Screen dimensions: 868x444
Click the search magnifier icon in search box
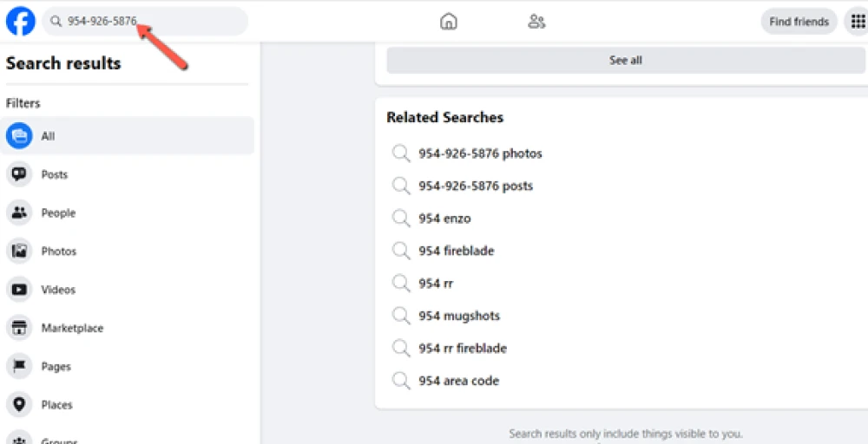click(56, 22)
